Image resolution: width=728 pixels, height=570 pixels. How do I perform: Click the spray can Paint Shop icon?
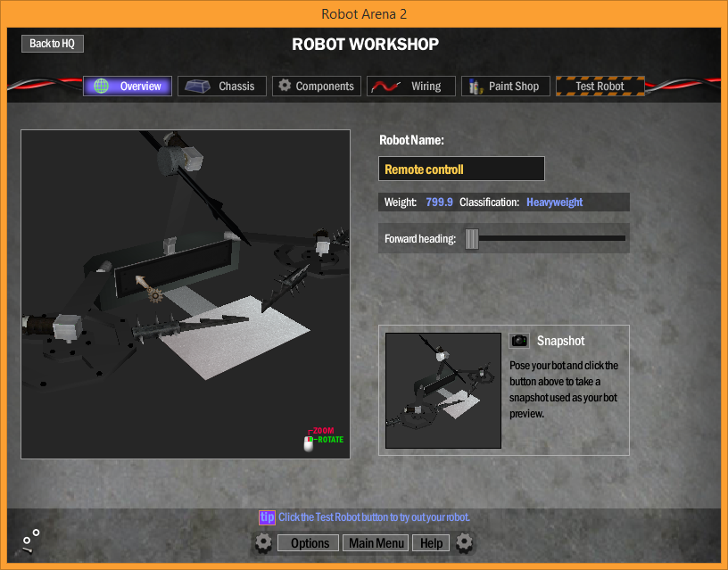476,87
